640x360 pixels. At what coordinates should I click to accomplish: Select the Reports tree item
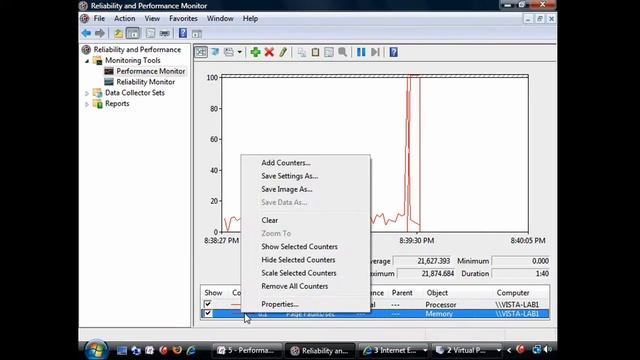point(117,103)
